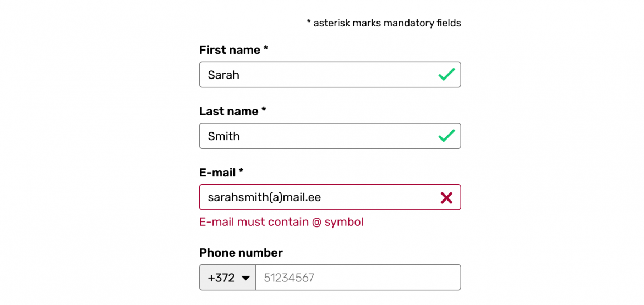This screenshot has width=644, height=305.
Task: Click the "Phone number" label
Action: pos(241,253)
